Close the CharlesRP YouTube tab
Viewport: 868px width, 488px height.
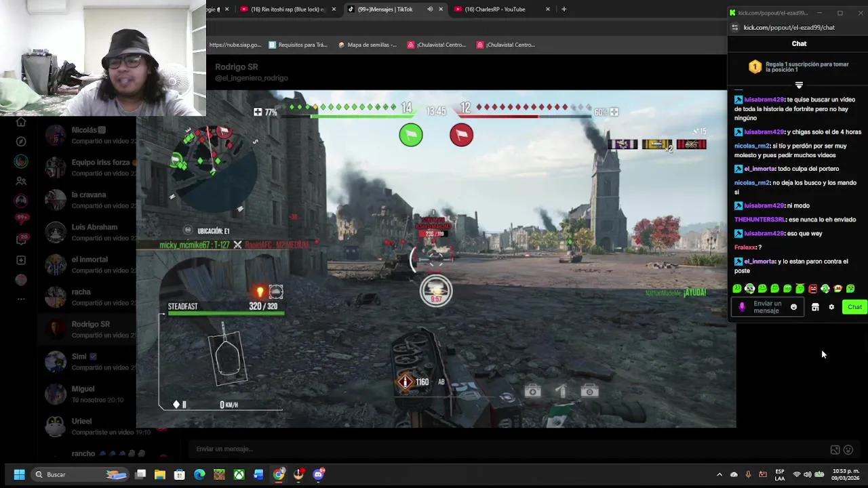(548, 9)
